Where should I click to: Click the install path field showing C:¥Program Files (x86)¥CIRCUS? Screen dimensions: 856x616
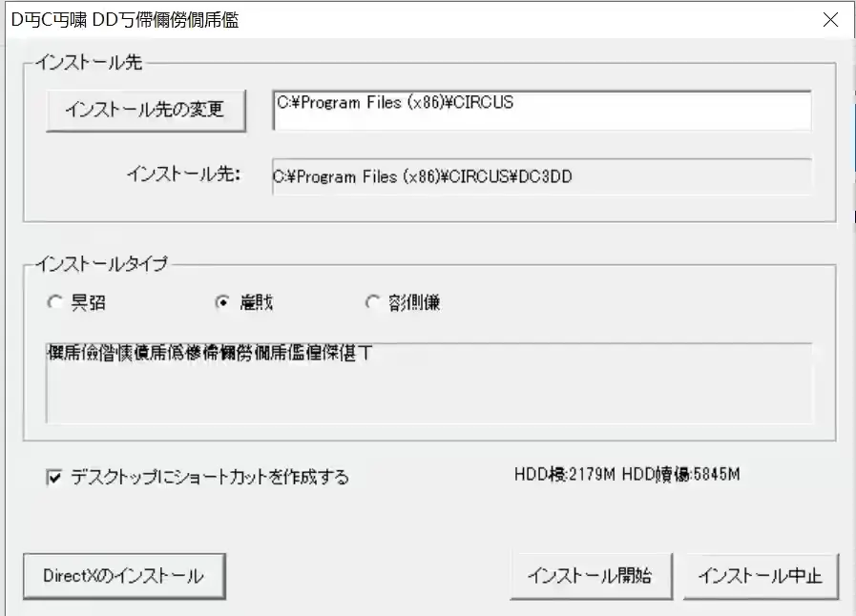click(x=541, y=111)
